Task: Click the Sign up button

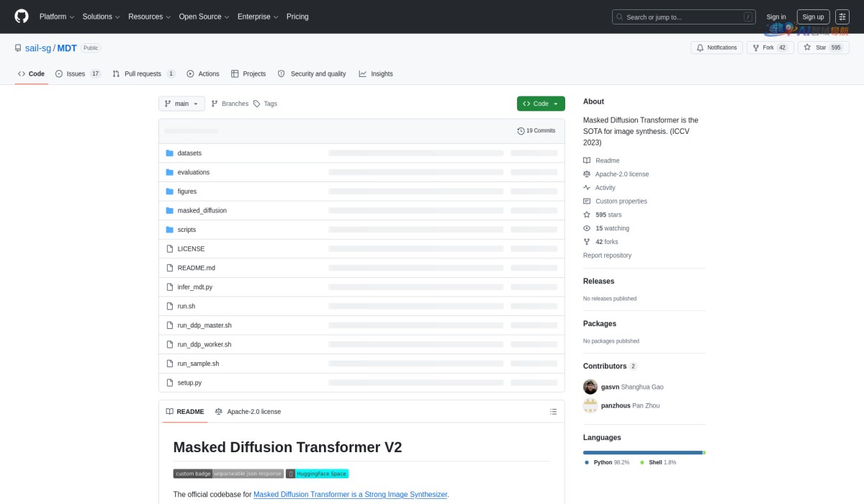Action: tap(813, 17)
